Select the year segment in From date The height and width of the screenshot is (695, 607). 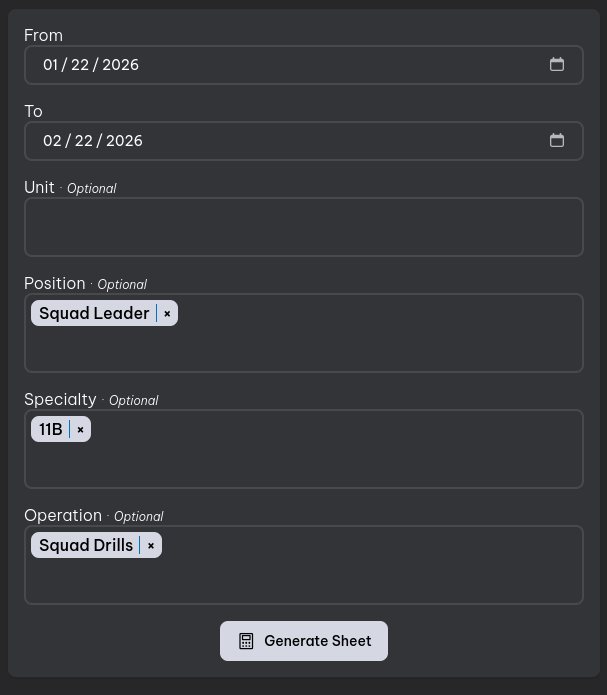pos(120,65)
